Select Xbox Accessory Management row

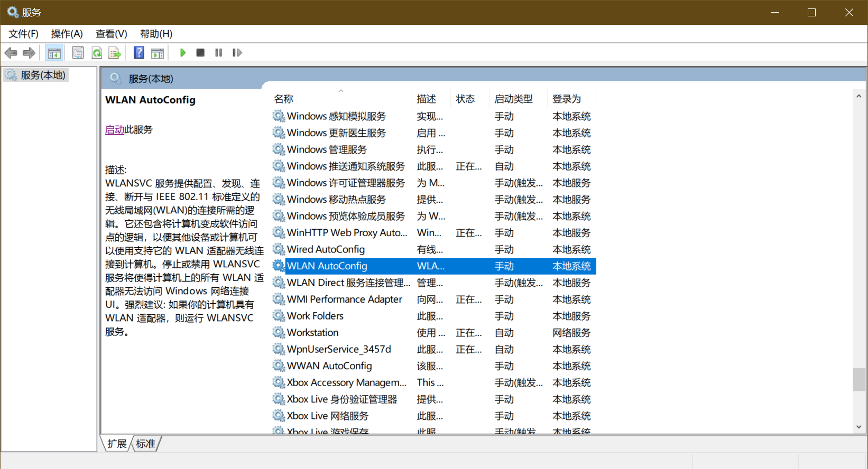[433, 382]
